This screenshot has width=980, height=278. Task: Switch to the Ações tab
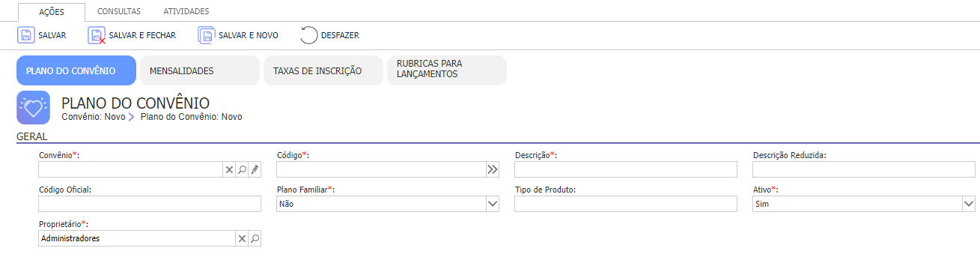coord(52,11)
